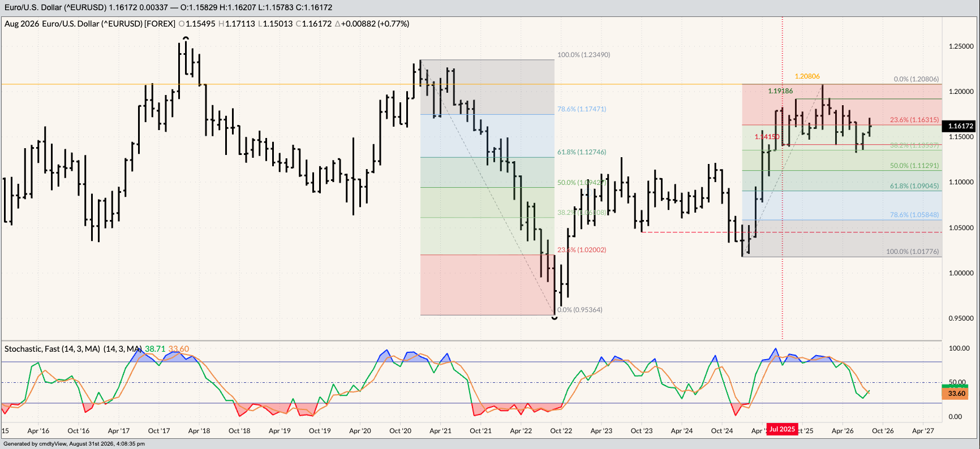The width and height of the screenshot is (980, 449).
Task: Click the red Jul 2025 date marker
Action: click(x=782, y=429)
